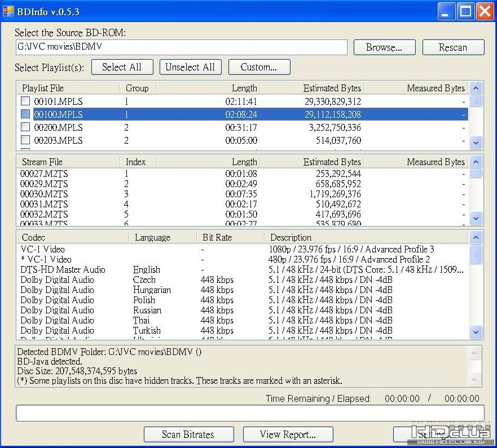Enable the 00200.MPLS playlist checkbox
The height and width of the screenshot is (448, 497).
[25, 127]
